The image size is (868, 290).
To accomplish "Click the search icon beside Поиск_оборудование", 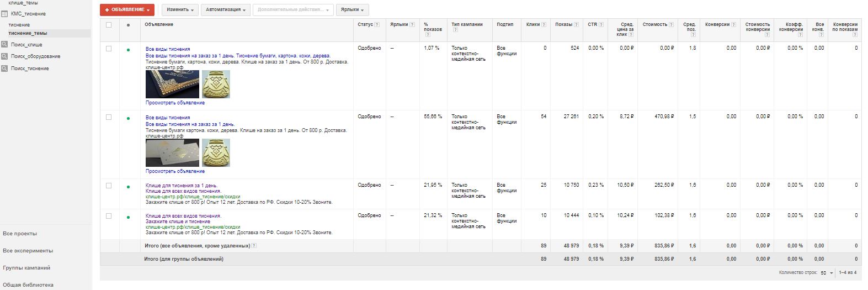I will point(4,56).
